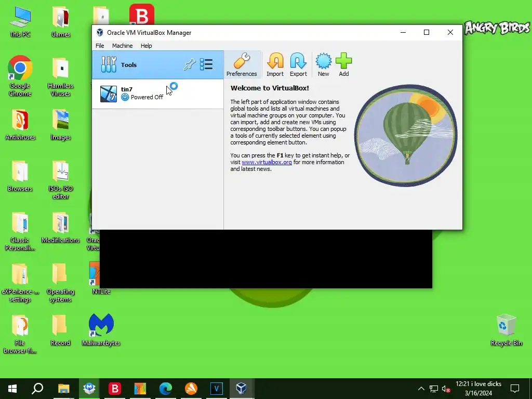
Task: Pin the Tools pane with pin icon
Action: tap(189, 64)
